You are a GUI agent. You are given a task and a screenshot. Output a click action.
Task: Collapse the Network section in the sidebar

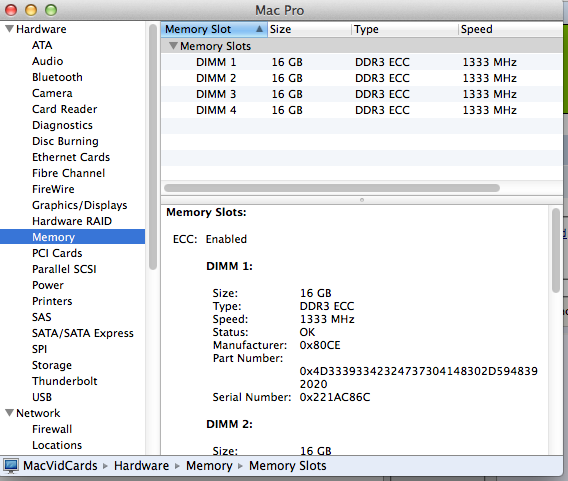(10, 413)
